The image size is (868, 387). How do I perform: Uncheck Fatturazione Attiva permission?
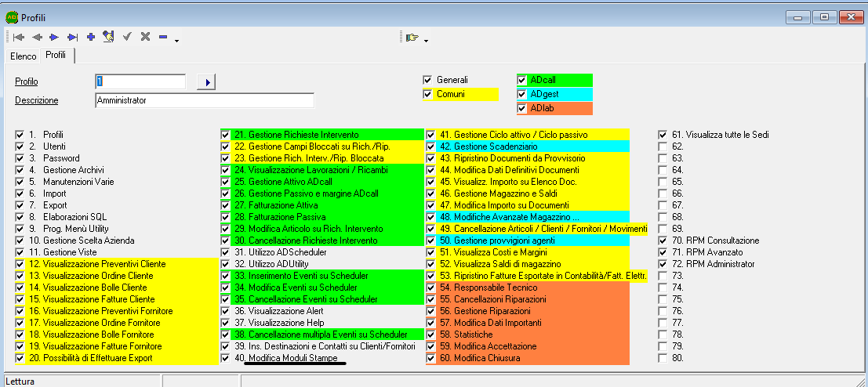(226, 205)
